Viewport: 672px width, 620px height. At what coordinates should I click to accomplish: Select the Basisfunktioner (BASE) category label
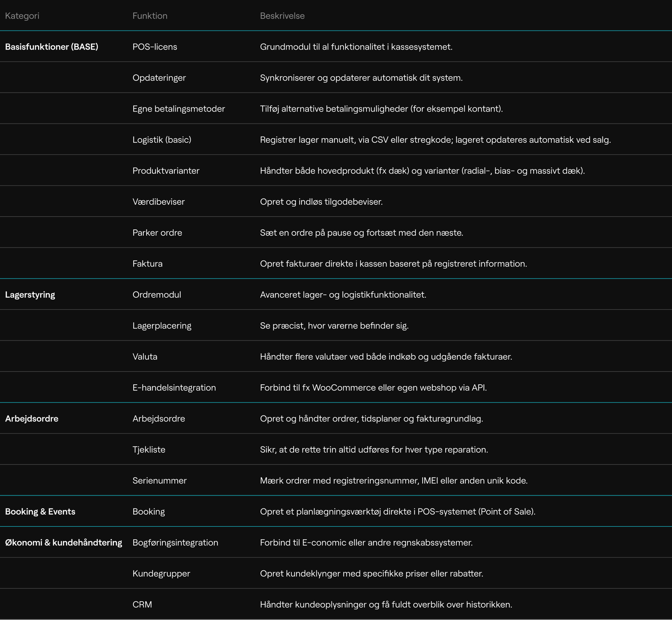52,47
